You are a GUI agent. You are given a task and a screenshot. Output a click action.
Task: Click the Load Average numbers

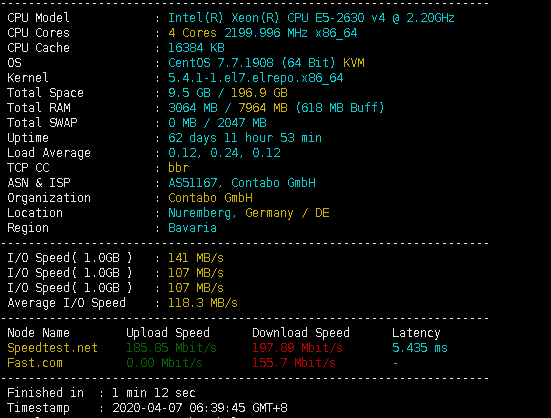point(224,153)
